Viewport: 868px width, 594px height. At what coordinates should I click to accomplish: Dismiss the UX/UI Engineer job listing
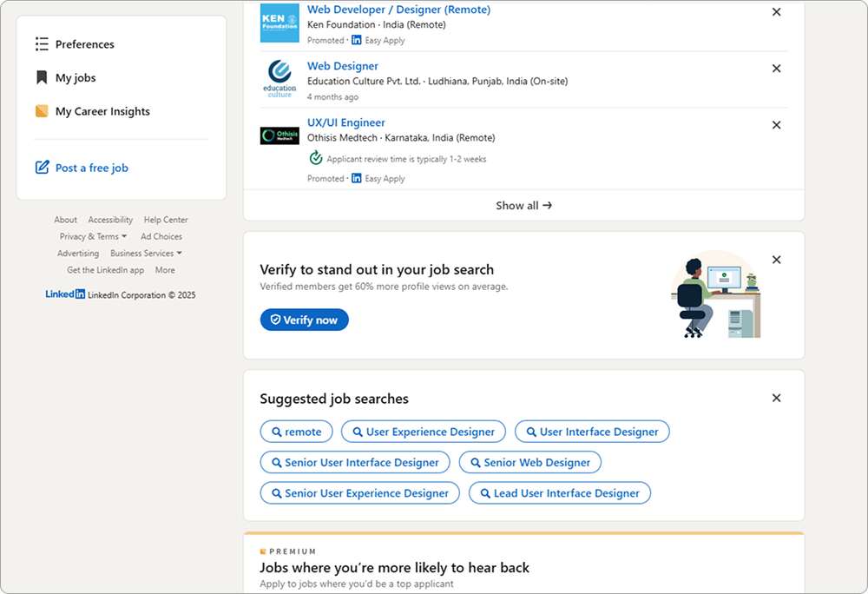[x=776, y=125]
